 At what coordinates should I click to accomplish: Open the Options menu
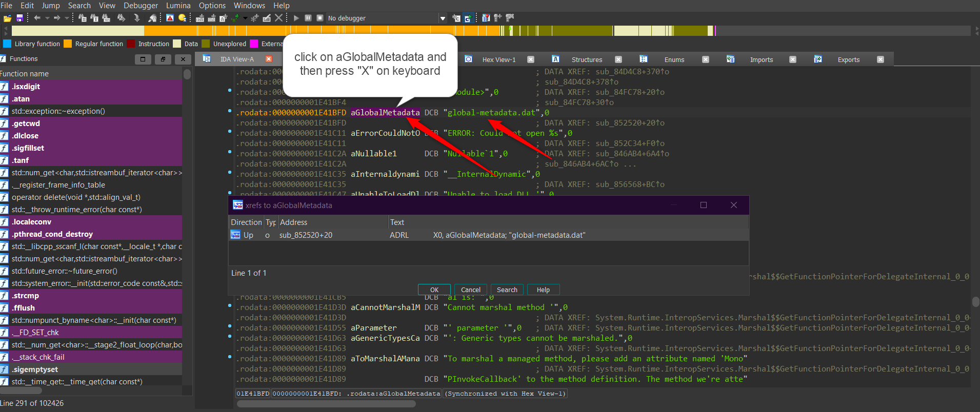pyautogui.click(x=212, y=5)
